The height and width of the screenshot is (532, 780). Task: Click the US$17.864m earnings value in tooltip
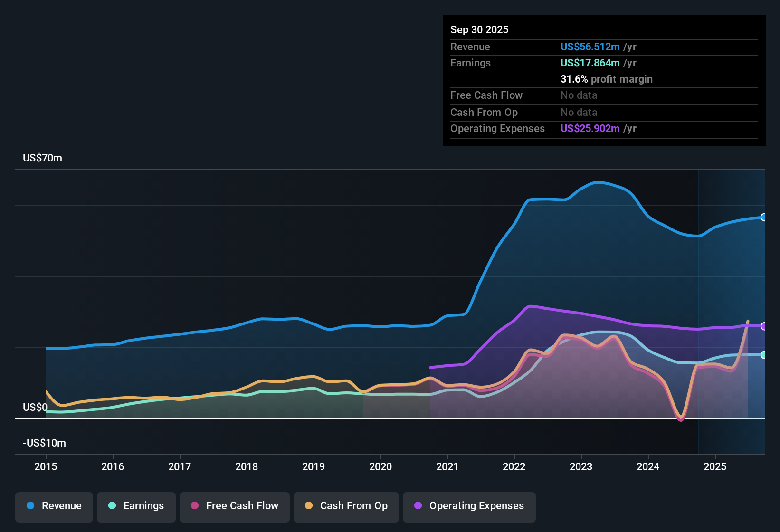click(x=590, y=63)
